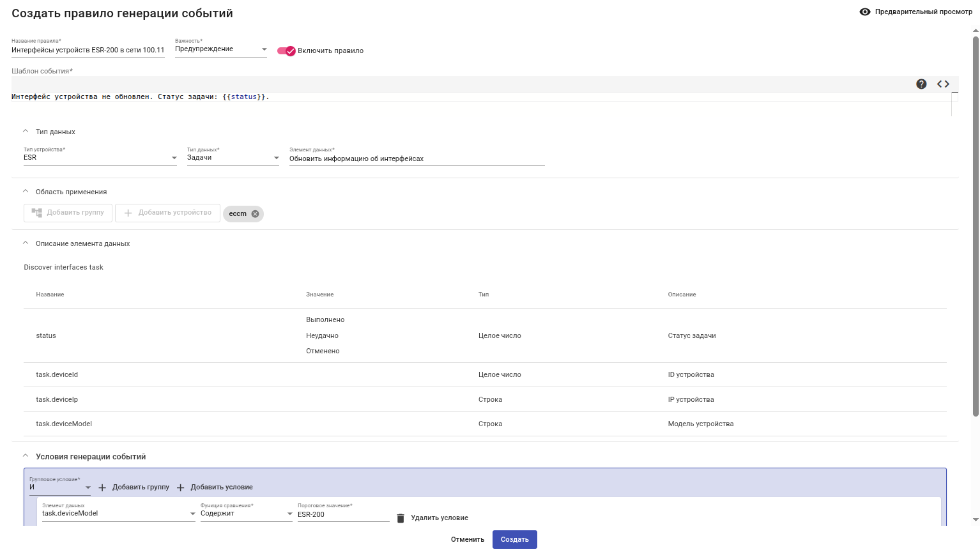Click the trash icon to delete the condition
This screenshot has width=980, height=552.
click(401, 518)
